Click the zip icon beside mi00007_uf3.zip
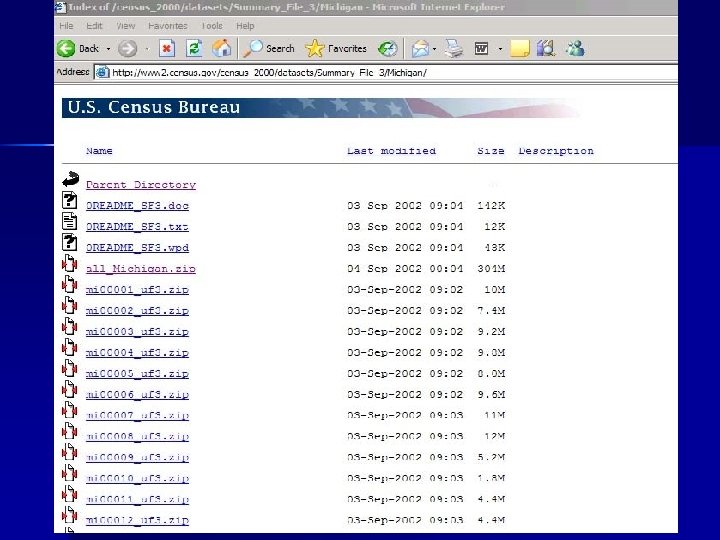 [69, 410]
